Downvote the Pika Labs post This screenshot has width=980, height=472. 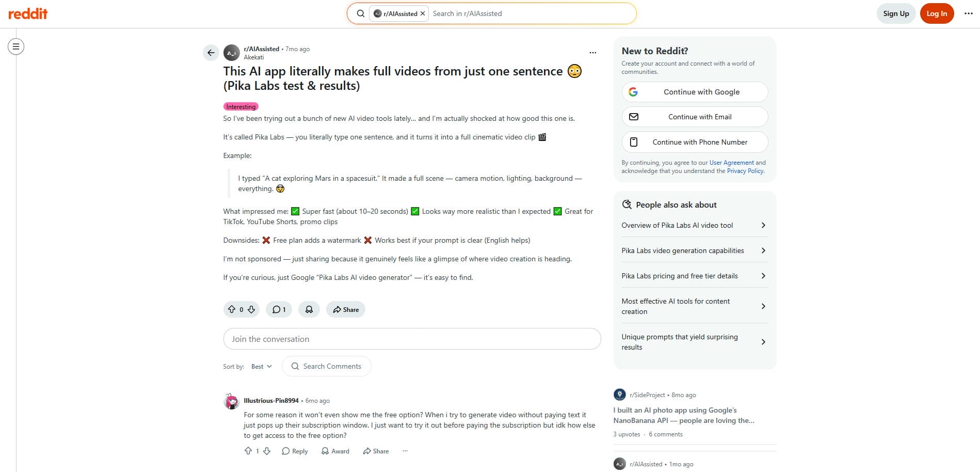coord(251,309)
